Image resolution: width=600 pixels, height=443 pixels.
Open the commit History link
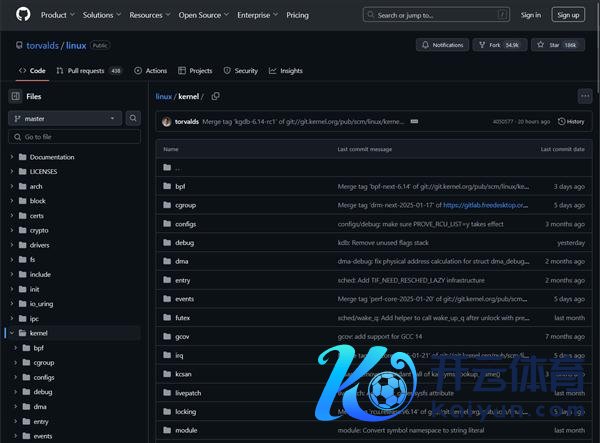[571, 121]
